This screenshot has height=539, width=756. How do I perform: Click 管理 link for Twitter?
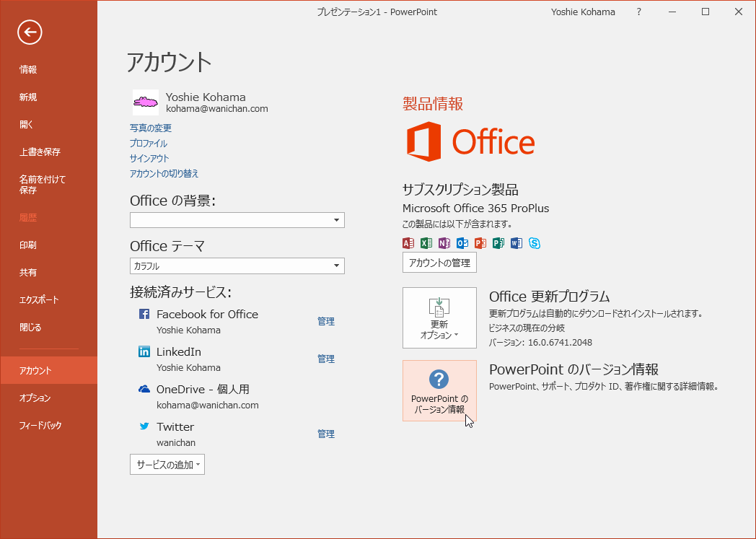pos(326,434)
